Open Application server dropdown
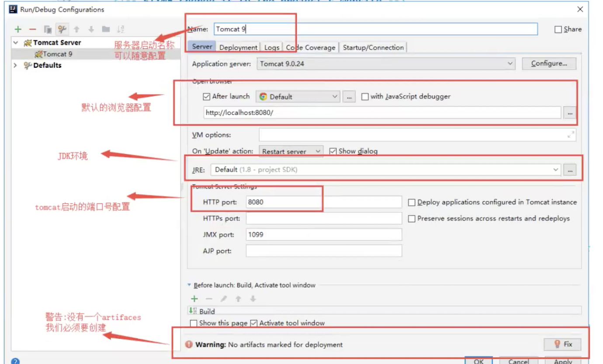Viewport: 603px width, 364px height. 386,64
